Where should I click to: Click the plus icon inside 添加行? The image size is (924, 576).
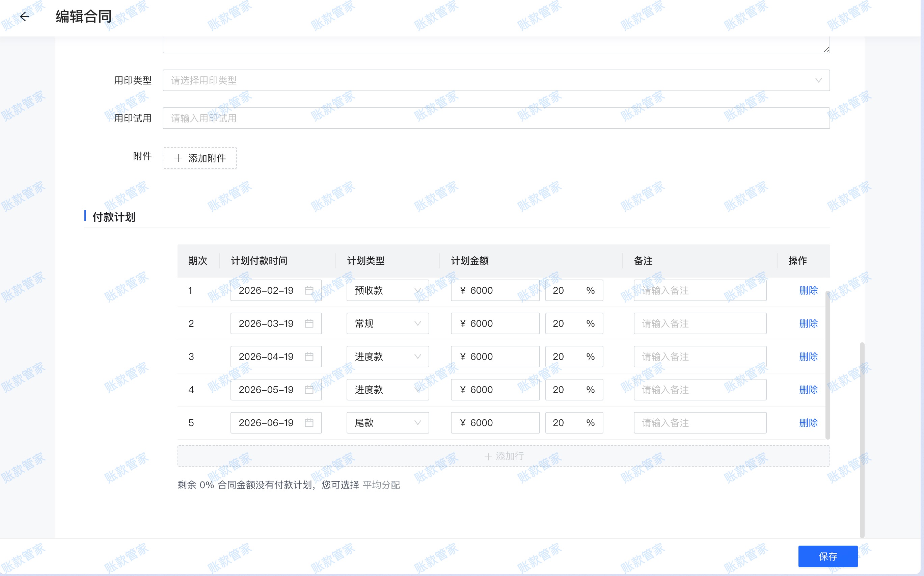pyautogui.click(x=488, y=455)
